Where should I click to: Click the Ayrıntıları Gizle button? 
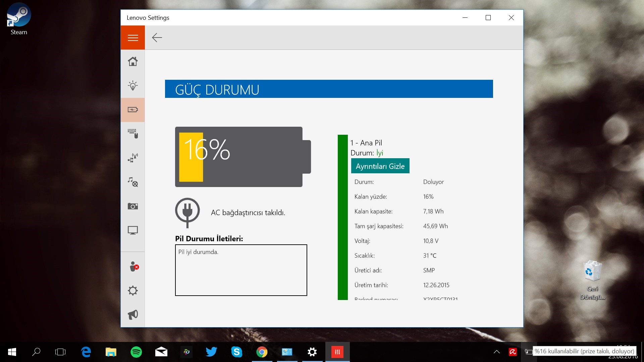pyautogui.click(x=380, y=166)
